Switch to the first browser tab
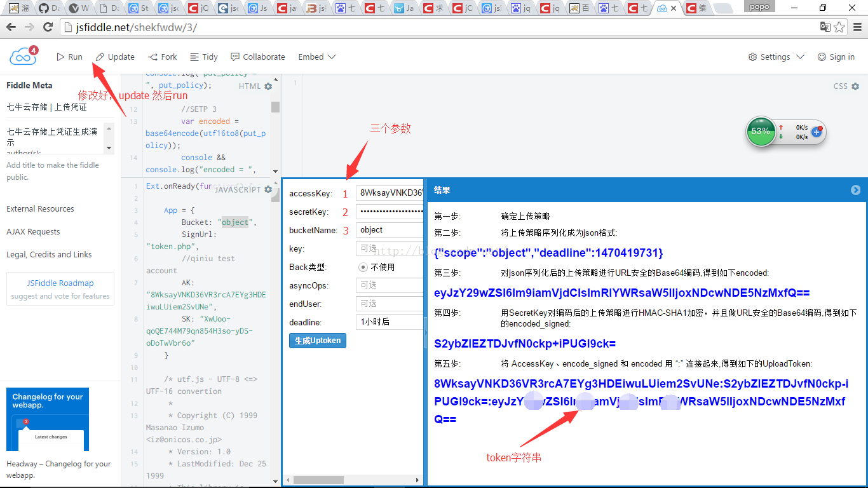This screenshot has width=868, height=488. [18, 8]
